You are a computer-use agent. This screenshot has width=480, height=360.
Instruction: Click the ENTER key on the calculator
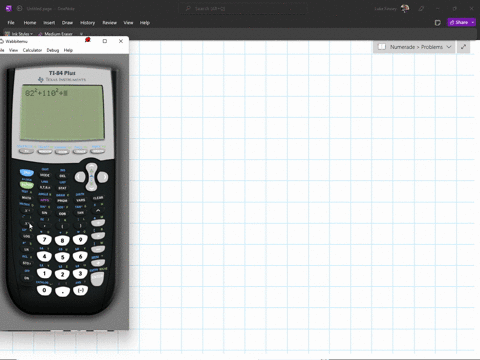click(97, 279)
